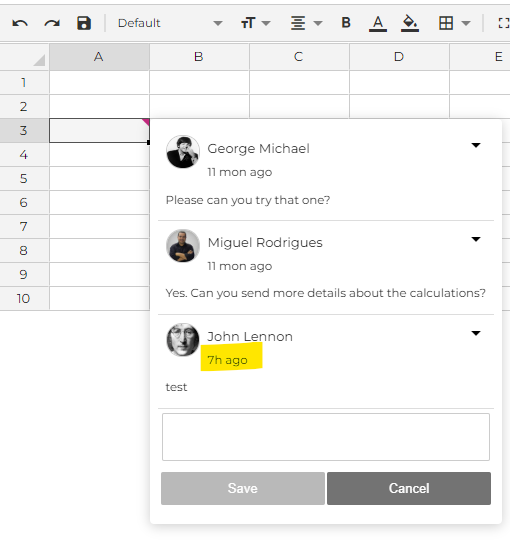Click the font size icon
The height and width of the screenshot is (541, 510).
click(248, 23)
